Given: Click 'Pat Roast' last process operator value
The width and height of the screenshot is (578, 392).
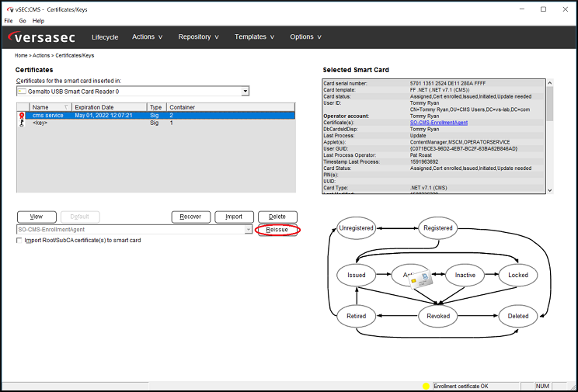Looking at the screenshot, I should coord(421,155).
